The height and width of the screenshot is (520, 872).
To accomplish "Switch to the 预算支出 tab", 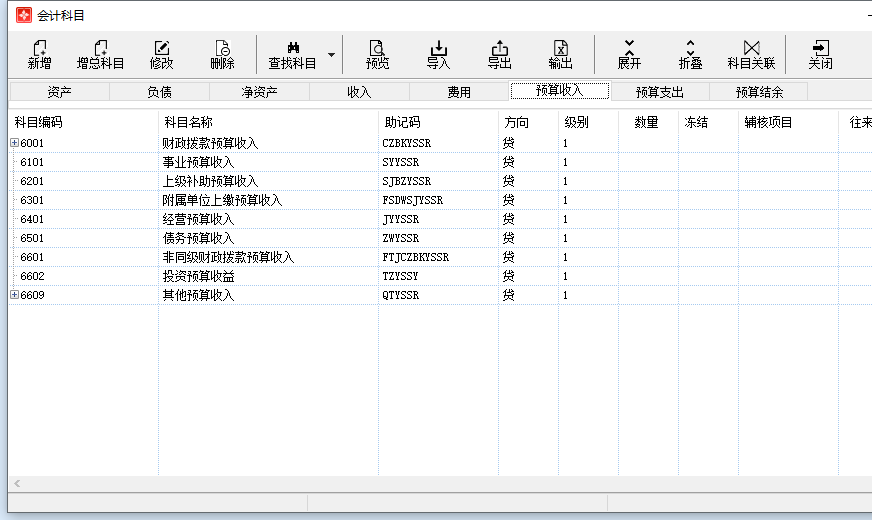I will point(659,92).
